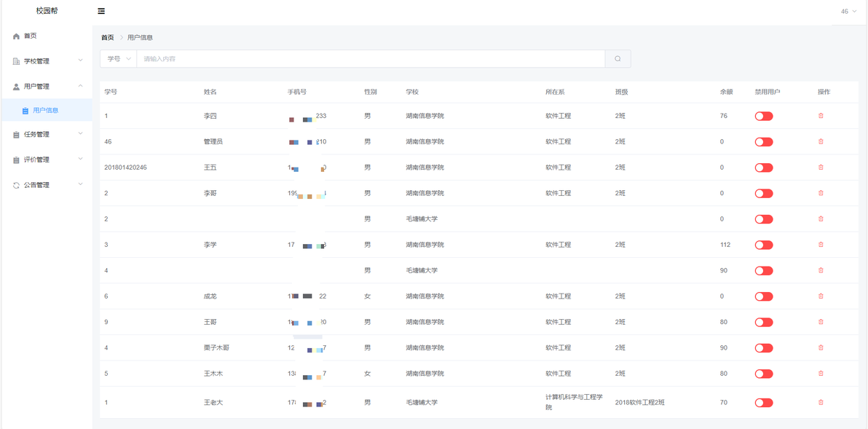The image size is (868, 429).
Task: Delete the nameless 学号 2 row at 毛塘铺大学
Action: (x=821, y=219)
